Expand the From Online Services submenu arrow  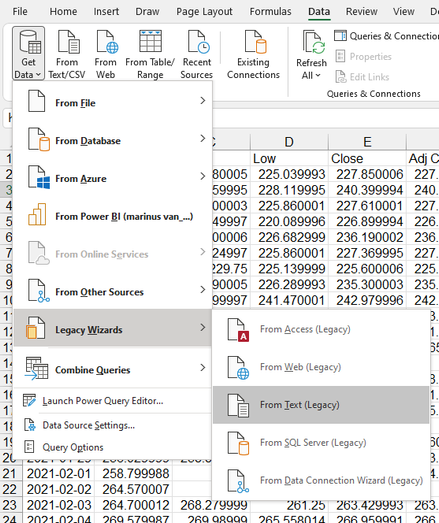pos(202,252)
